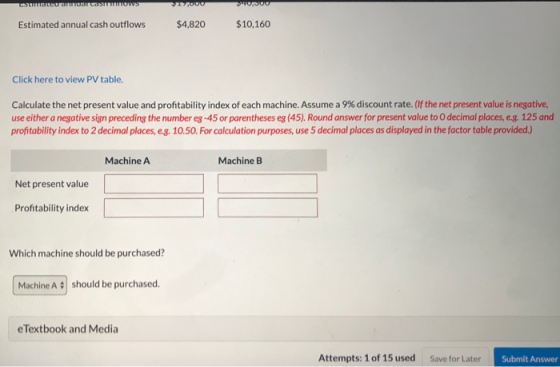Screen dimensions: 560x367
Task: Select the 'Profitability index' row label
Action: pos(52,208)
